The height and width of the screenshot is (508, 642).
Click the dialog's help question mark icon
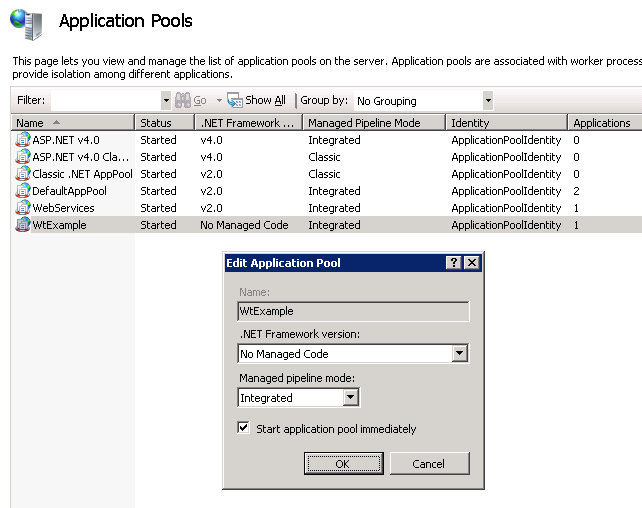453,263
